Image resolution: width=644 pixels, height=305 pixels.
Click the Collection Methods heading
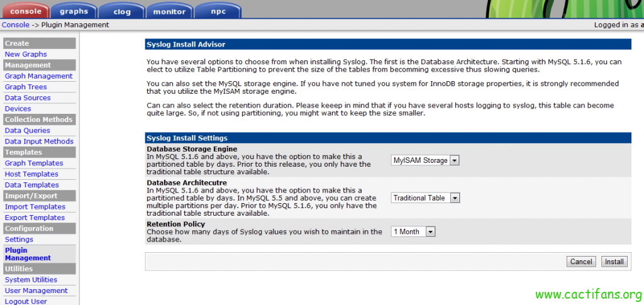click(x=40, y=119)
